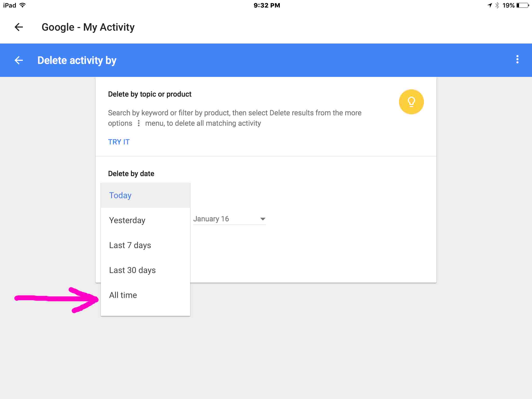
Task: Tap the location services arrow icon
Action: click(490, 5)
